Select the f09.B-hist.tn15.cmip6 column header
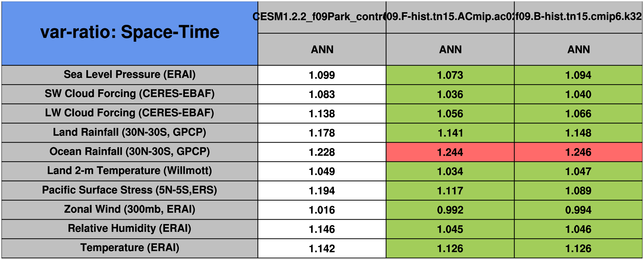 [x=578, y=17]
